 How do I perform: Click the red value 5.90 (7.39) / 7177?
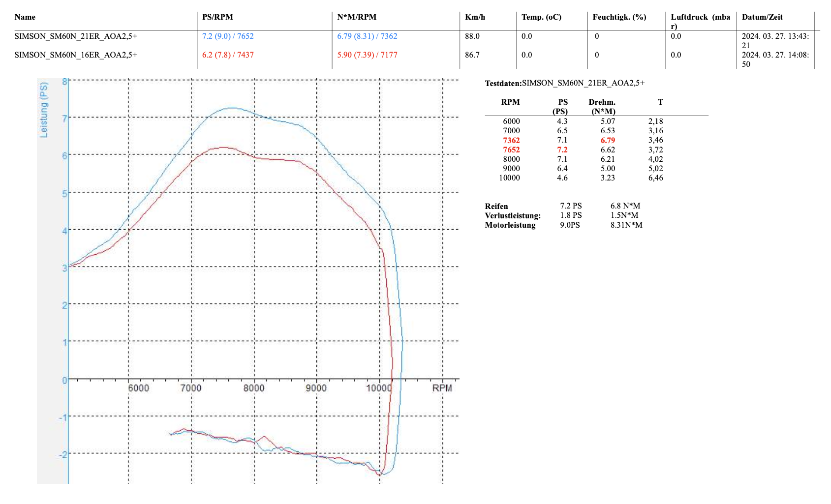pos(367,55)
